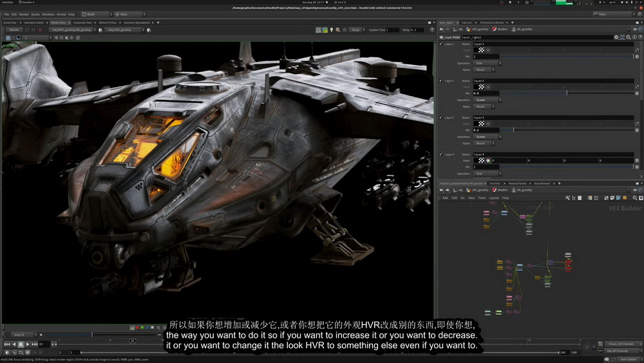Click the light bulb icon in render toolbar
Screen dimensions: 644x363
coord(332,30)
